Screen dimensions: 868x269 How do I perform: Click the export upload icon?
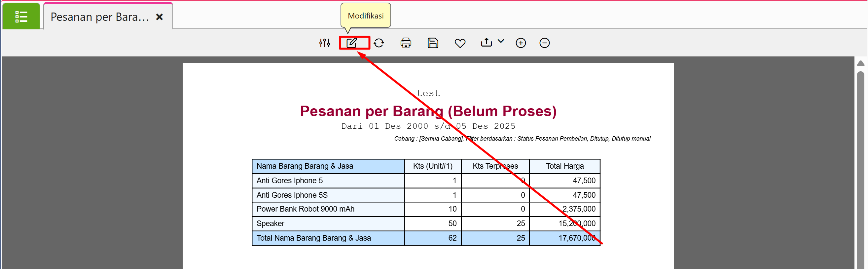pyautogui.click(x=486, y=43)
